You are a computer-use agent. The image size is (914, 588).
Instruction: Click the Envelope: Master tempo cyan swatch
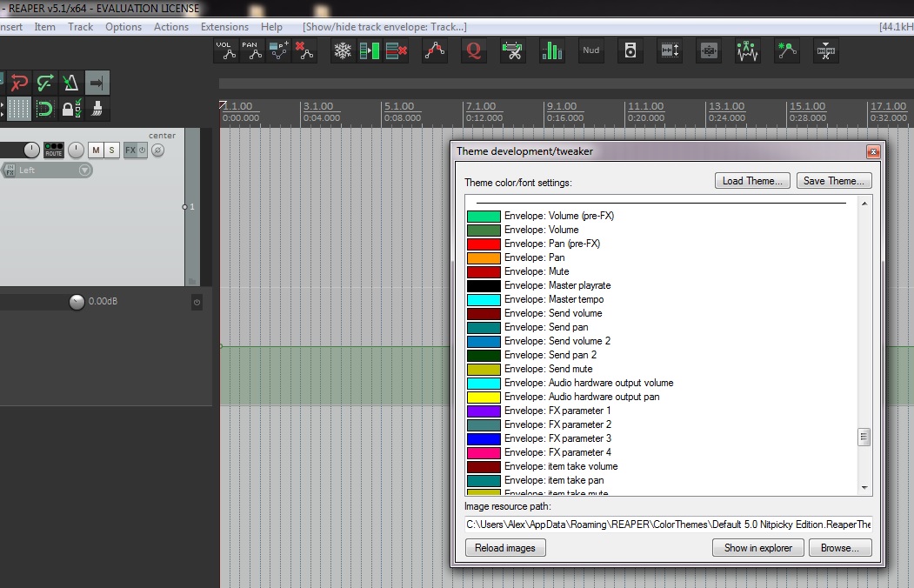[x=484, y=299]
